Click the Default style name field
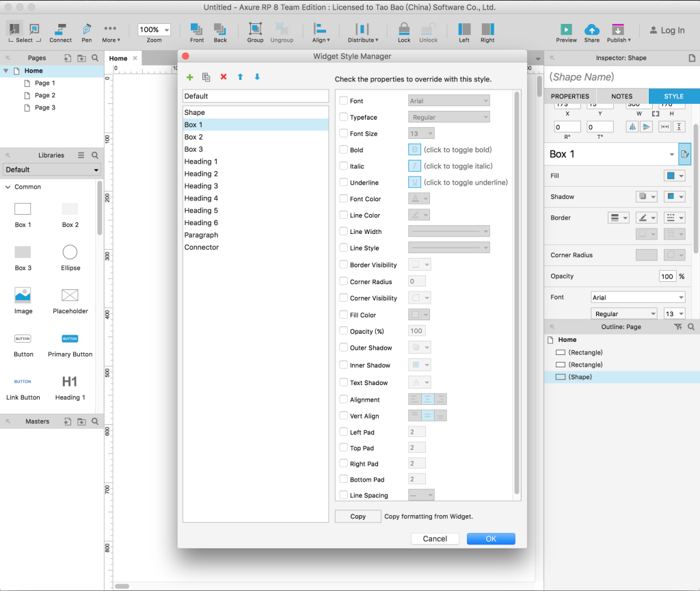 256,96
